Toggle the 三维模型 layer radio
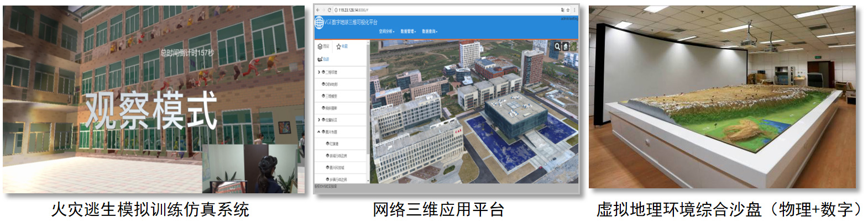Viewport: 868px width, 222px height. [x=324, y=96]
